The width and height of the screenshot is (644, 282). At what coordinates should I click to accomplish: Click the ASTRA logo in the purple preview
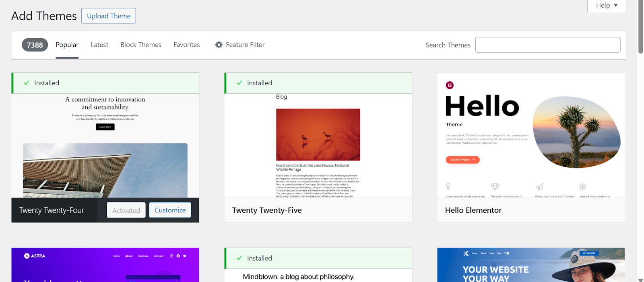tap(35, 256)
